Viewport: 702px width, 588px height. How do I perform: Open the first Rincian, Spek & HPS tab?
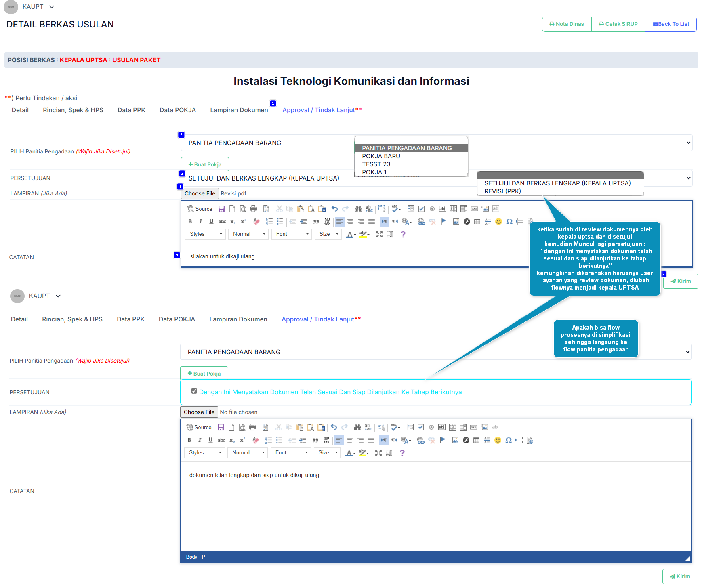(73, 110)
